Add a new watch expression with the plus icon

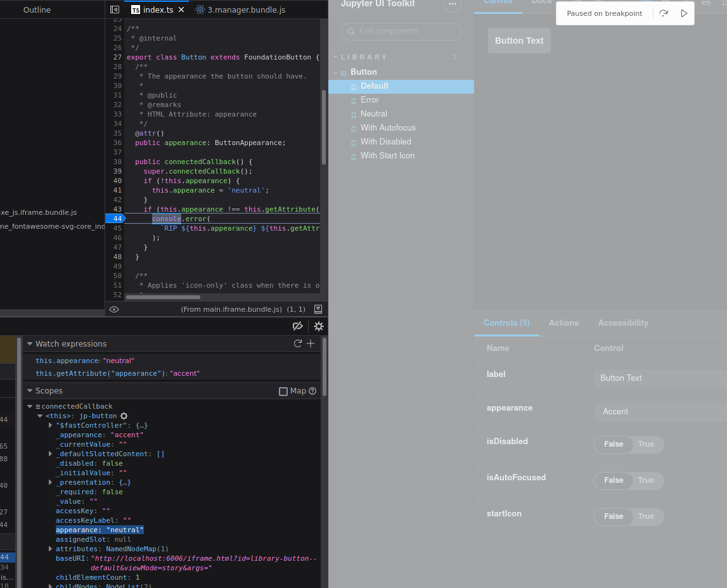[x=310, y=343]
